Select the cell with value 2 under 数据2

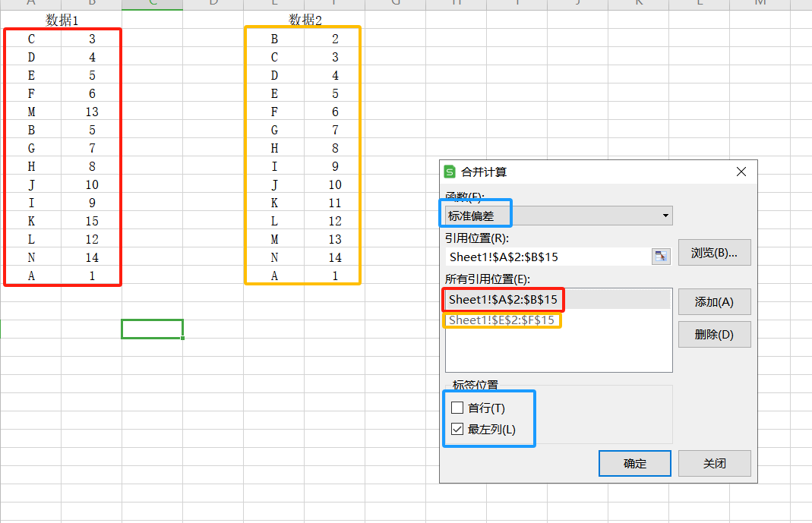tap(335, 39)
